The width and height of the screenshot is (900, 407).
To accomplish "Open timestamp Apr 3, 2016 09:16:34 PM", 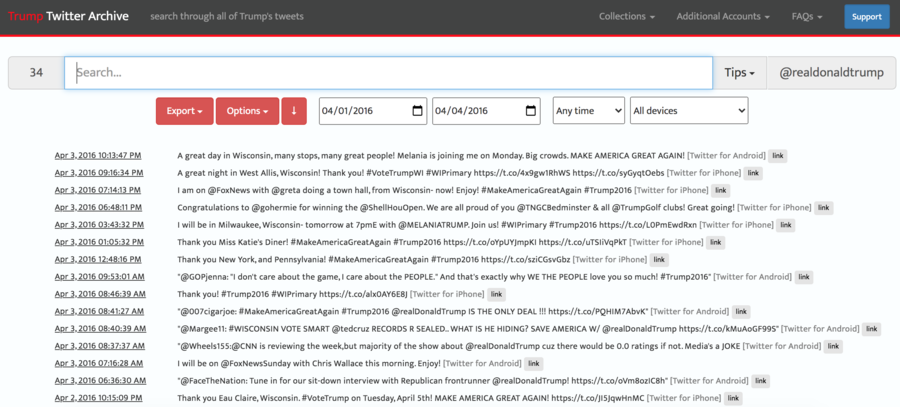I will coord(99,173).
